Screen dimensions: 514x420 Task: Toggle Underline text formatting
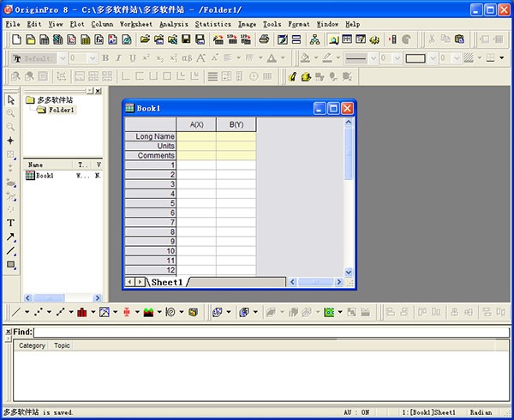(132, 58)
